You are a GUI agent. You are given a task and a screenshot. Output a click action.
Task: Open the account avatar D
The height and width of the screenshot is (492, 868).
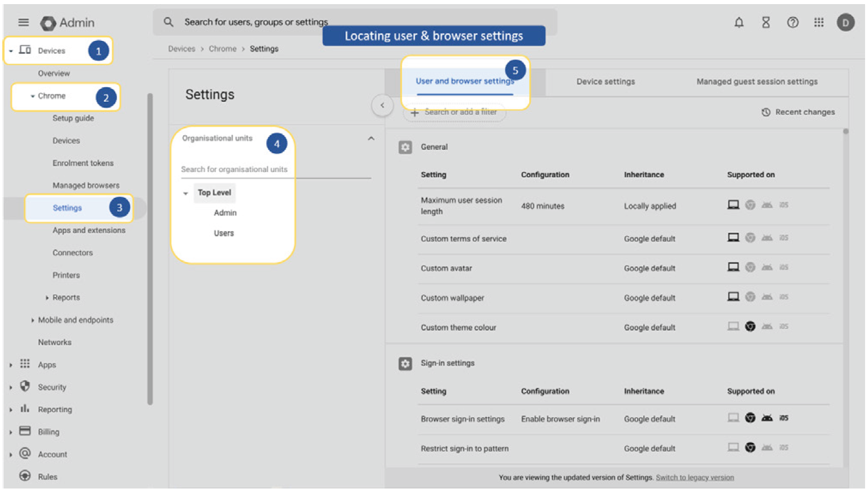(845, 22)
